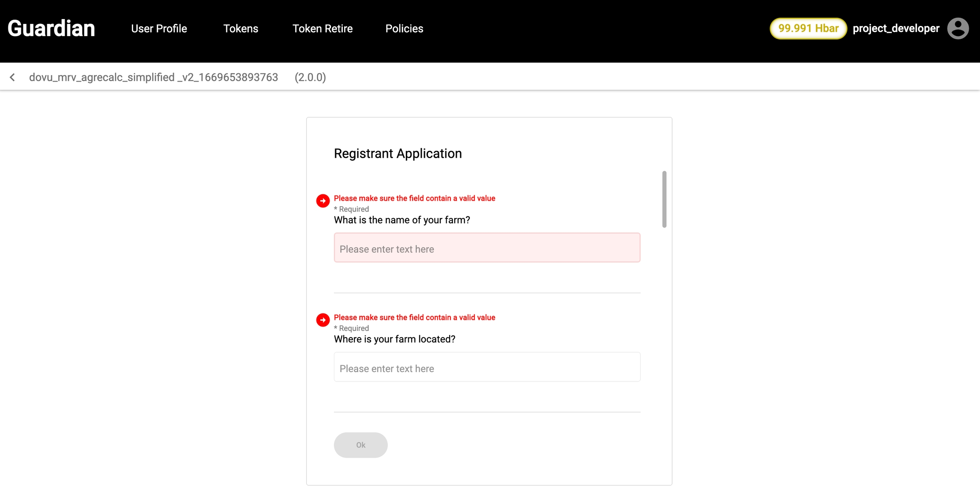The image size is (980, 495).
Task: Open the Token Retire section
Action: tap(322, 28)
